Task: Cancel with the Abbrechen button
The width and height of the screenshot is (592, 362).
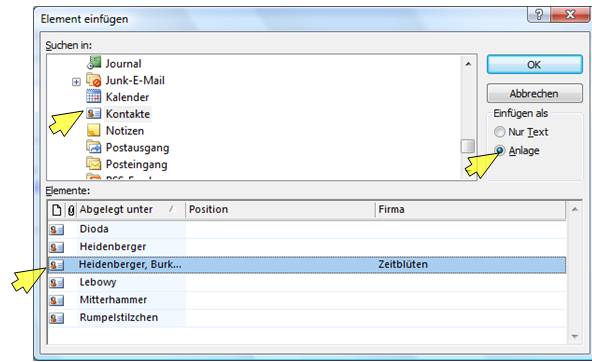Action: click(x=535, y=93)
